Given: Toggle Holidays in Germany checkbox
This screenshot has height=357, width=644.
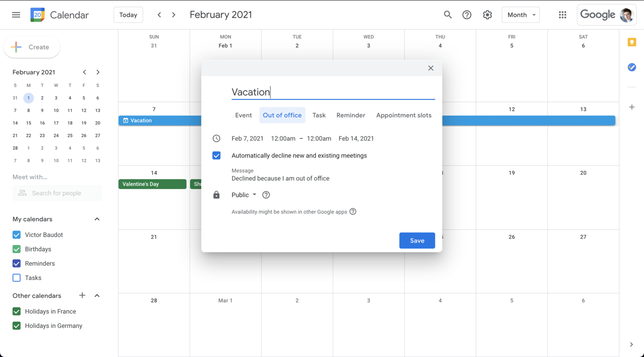Looking at the screenshot, I should 17,326.
